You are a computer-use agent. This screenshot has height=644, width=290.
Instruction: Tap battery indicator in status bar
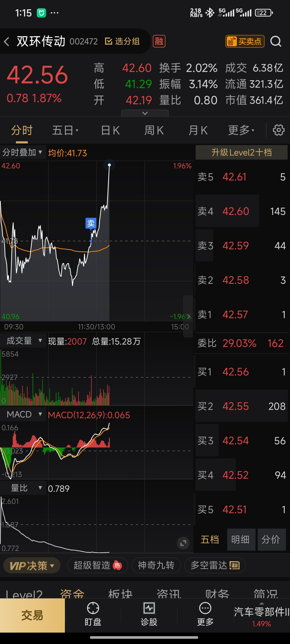pyautogui.click(x=264, y=13)
